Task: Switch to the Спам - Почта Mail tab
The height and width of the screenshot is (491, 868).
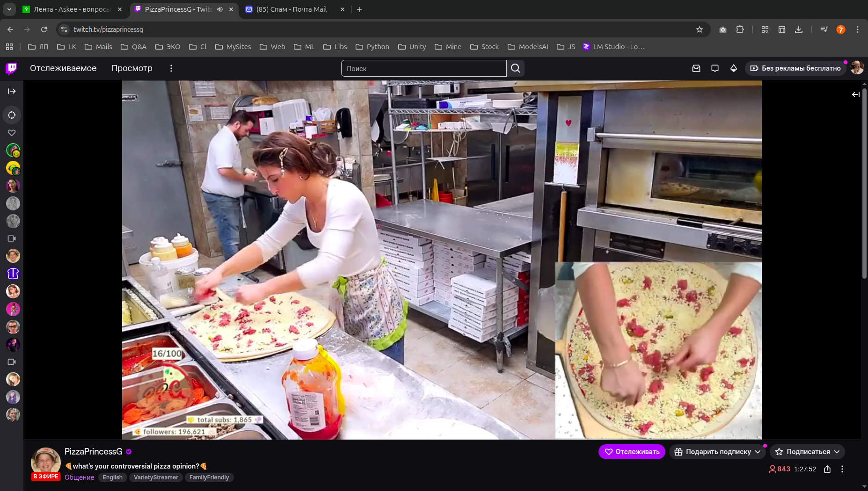Action: click(291, 9)
